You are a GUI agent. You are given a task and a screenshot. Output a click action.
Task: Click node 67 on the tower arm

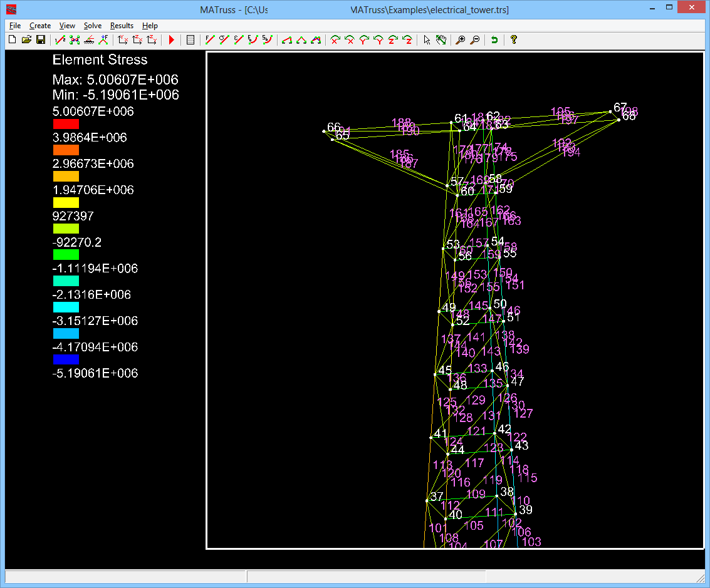pos(610,112)
